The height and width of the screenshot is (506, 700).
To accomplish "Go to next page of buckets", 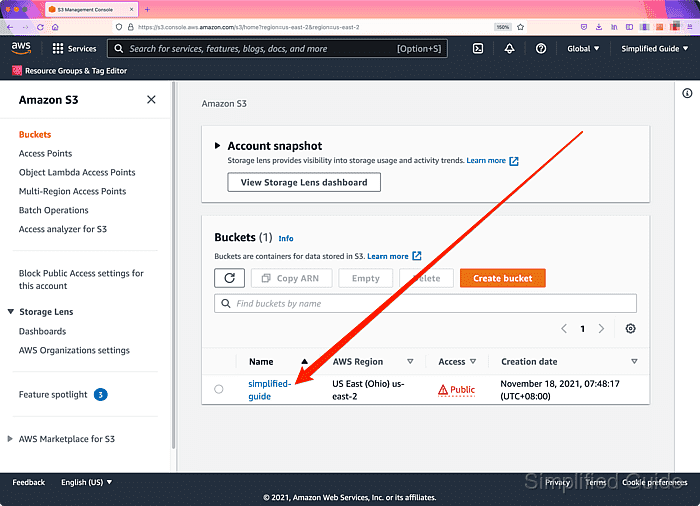I will tap(601, 329).
